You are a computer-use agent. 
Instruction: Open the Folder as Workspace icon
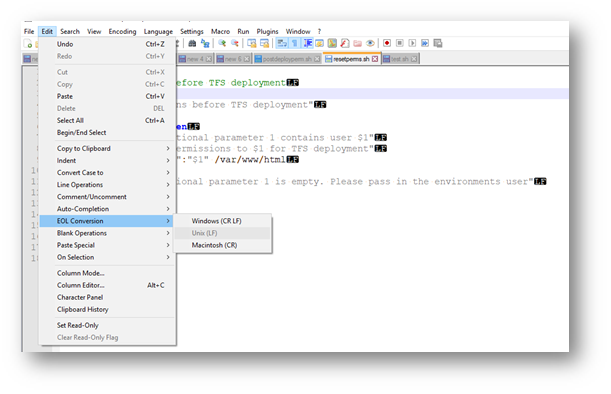click(x=357, y=43)
